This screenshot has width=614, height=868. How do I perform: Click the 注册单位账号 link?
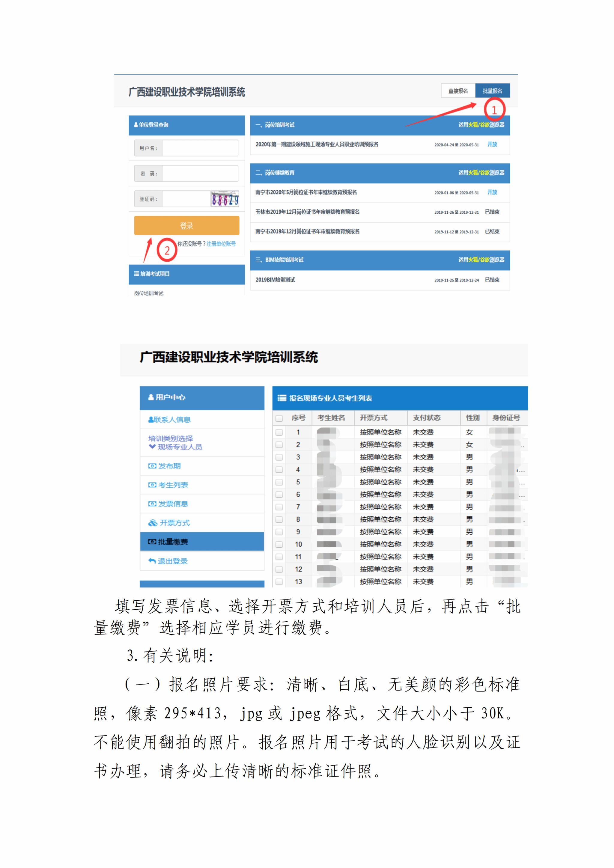click(x=221, y=244)
